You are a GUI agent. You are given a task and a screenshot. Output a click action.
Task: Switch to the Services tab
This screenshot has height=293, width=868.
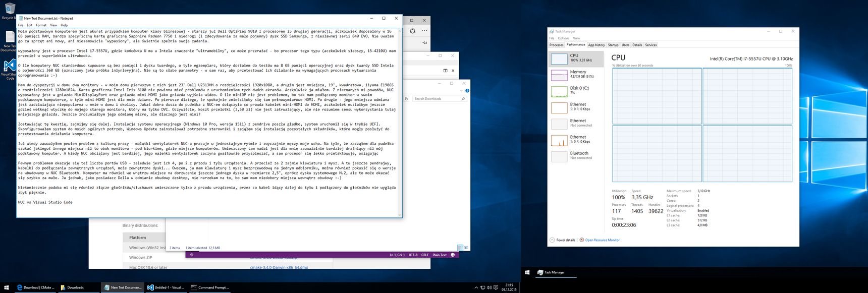click(x=651, y=45)
